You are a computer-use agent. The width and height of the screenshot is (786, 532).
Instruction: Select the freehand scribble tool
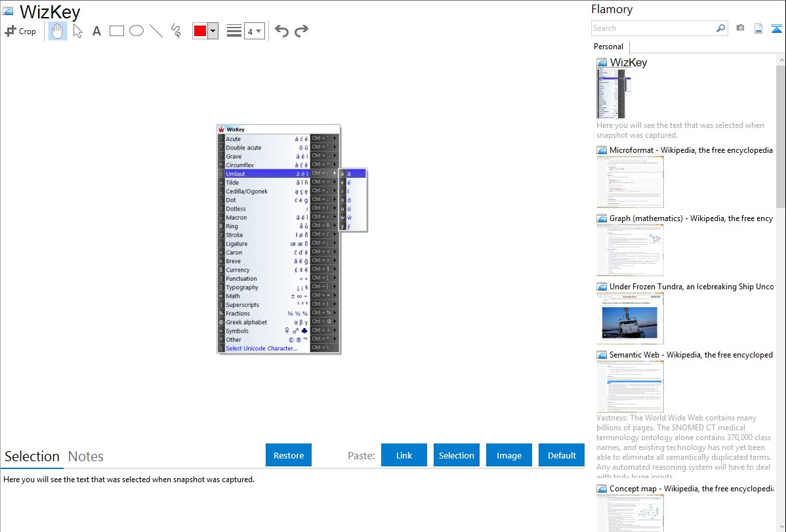click(176, 31)
